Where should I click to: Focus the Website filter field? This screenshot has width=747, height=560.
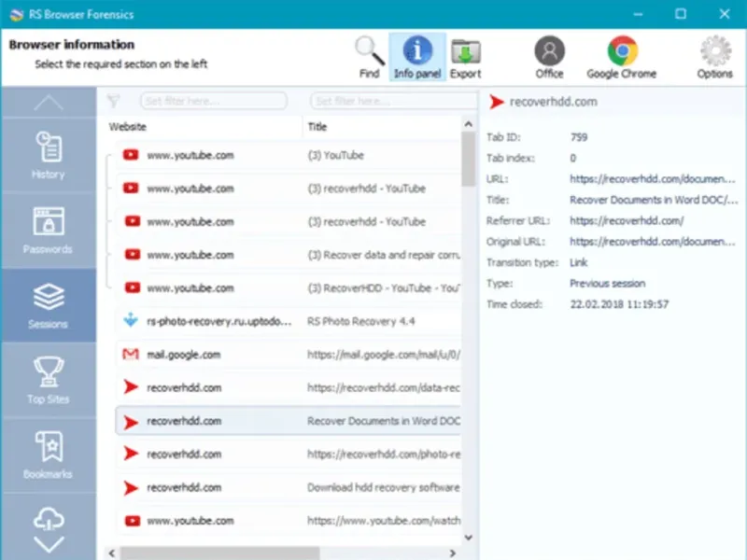[x=214, y=101]
